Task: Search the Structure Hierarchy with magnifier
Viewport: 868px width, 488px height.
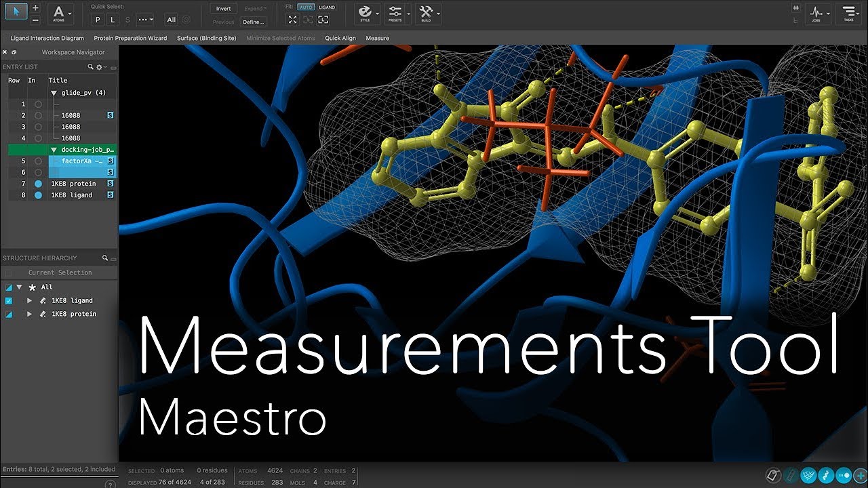Action: click(x=105, y=258)
